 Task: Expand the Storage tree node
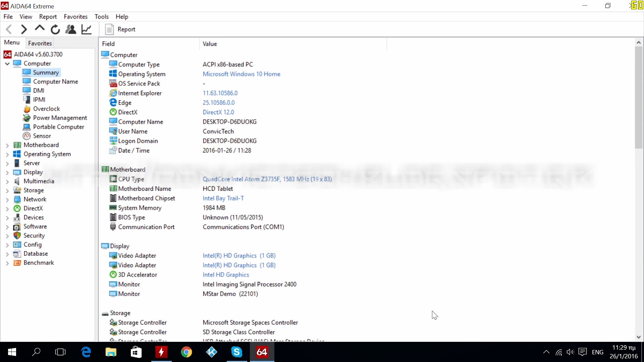[7, 190]
